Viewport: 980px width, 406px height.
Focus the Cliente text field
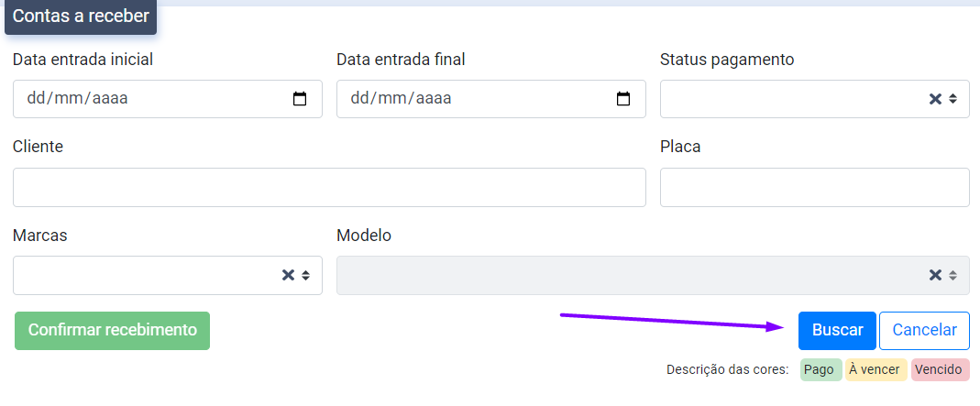(x=329, y=187)
